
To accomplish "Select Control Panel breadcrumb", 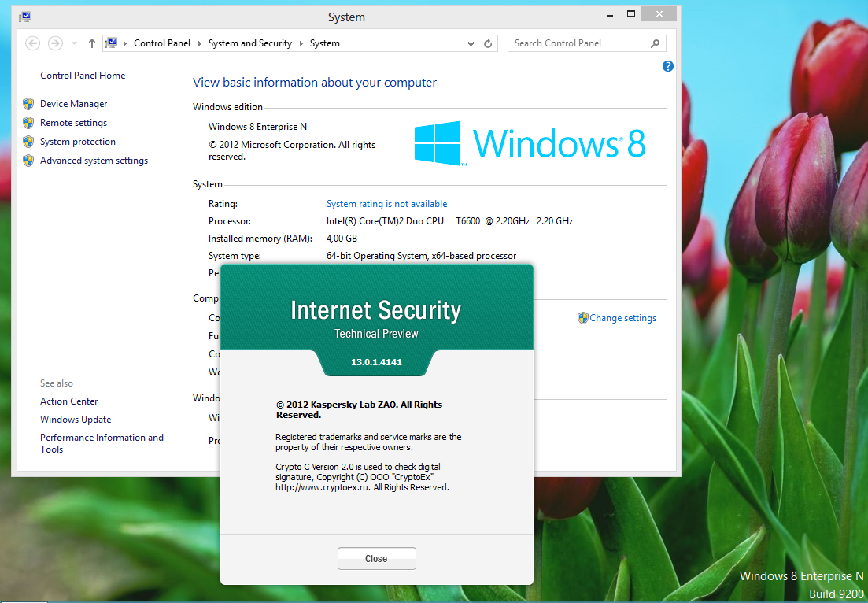I will [161, 43].
